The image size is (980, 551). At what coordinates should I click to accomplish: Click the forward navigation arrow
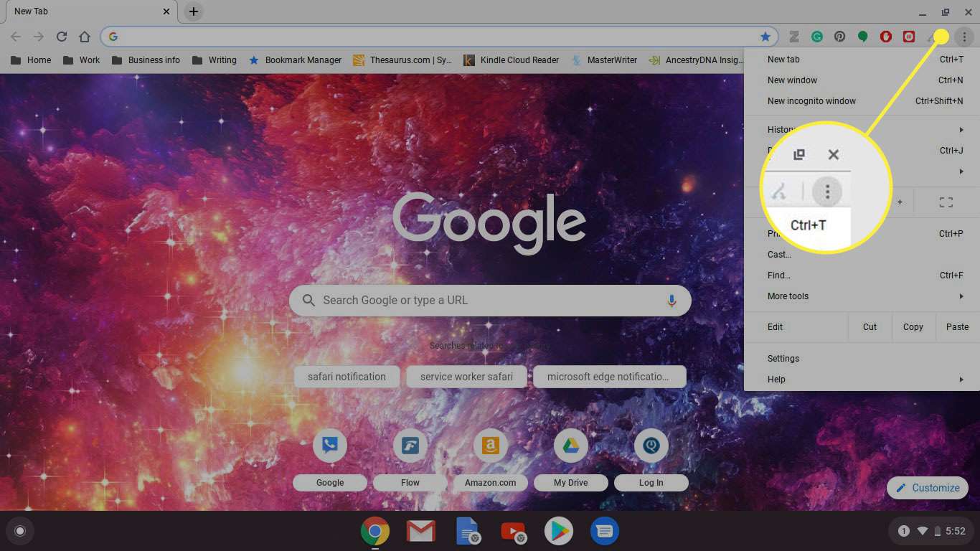tap(39, 37)
